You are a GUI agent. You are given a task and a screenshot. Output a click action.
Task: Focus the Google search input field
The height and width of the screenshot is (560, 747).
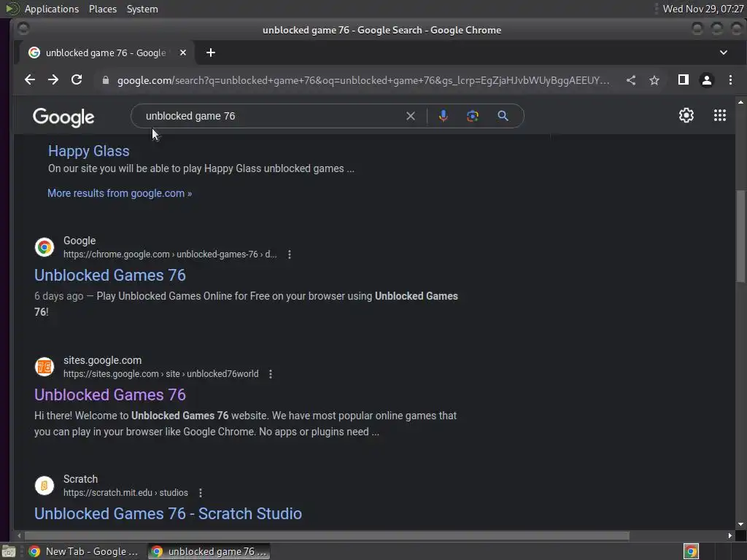[271, 116]
